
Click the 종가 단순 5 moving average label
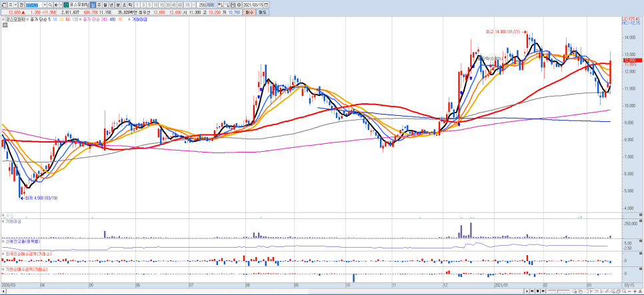pyautogui.click(x=39, y=19)
